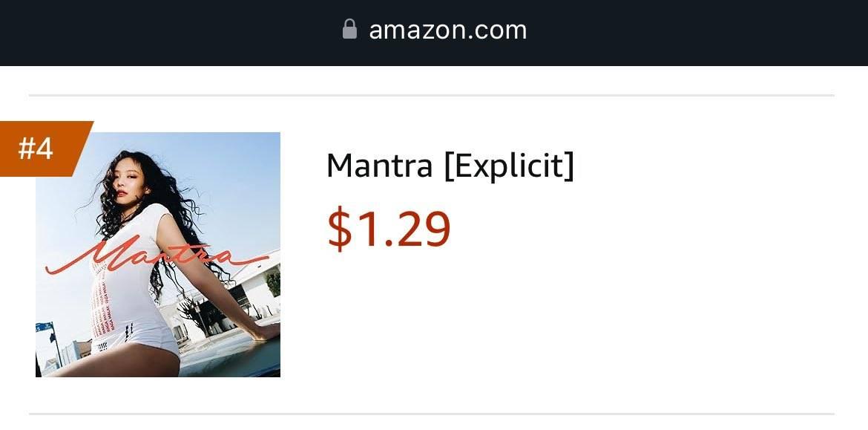Click the blue street sign on cover
This screenshot has width=868, height=430.
tap(45, 327)
